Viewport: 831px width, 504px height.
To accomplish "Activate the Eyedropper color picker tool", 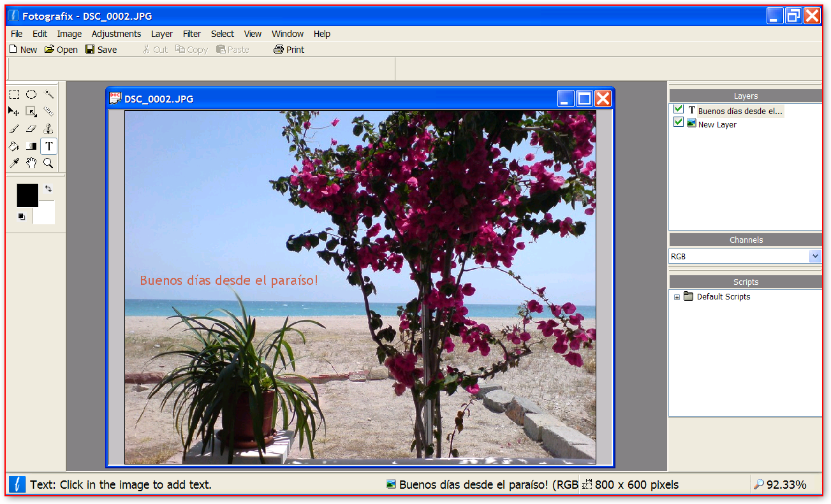I will 14,163.
